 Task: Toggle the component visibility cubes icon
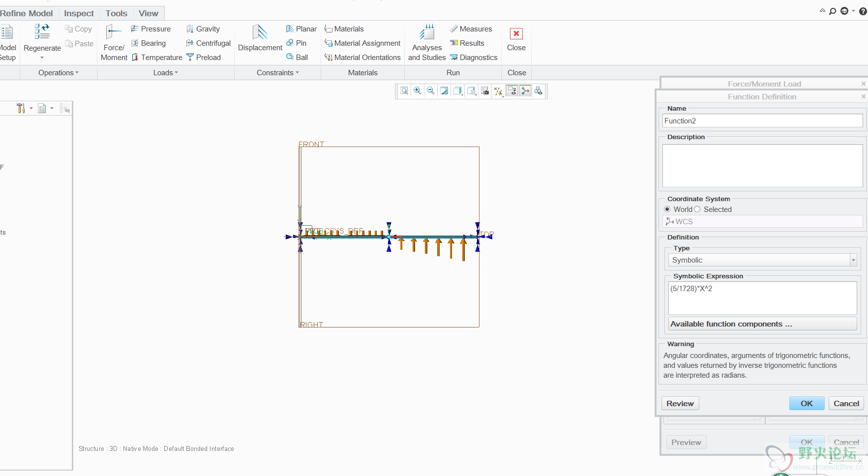point(539,91)
